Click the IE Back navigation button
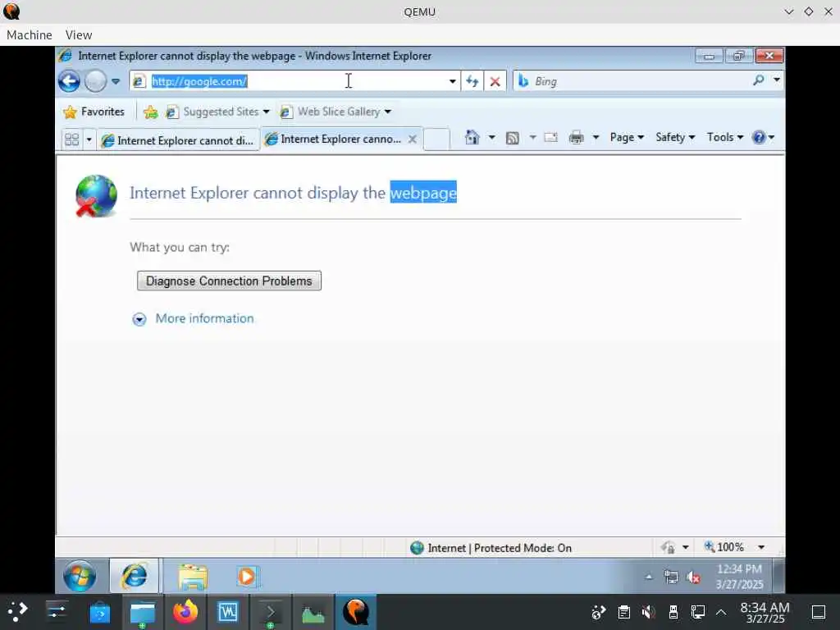Image resolution: width=840 pixels, height=630 pixels. coord(69,81)
